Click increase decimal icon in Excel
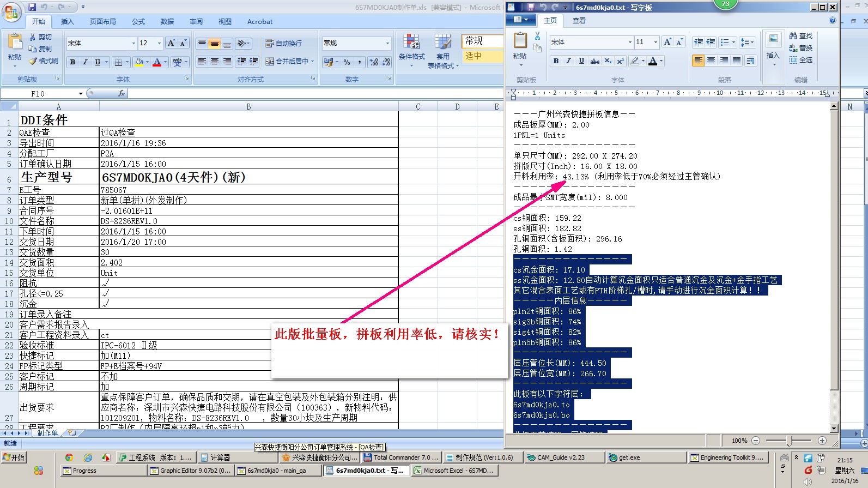Image resolution: width=868 pixels, height=488 pixels. (374, 62)
